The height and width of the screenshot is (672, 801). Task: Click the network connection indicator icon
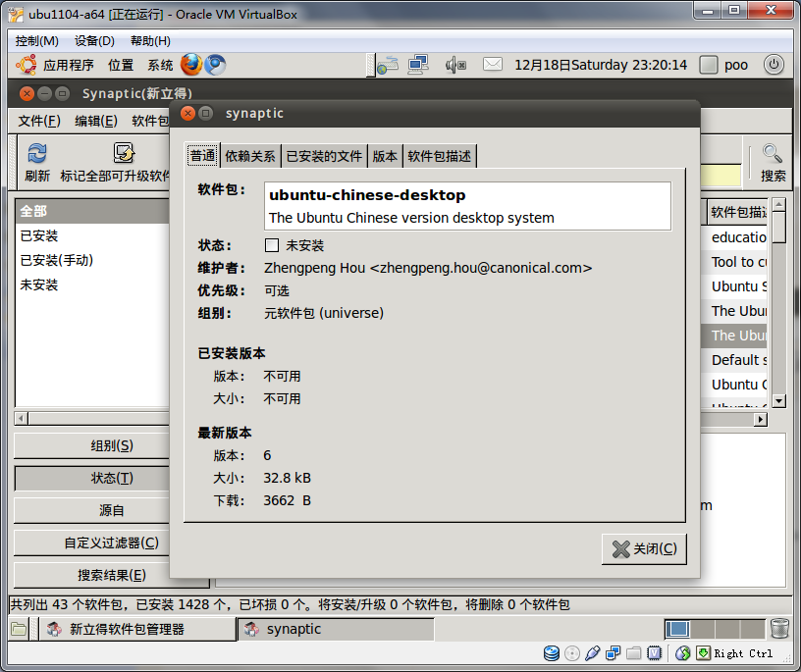[418, 65]
